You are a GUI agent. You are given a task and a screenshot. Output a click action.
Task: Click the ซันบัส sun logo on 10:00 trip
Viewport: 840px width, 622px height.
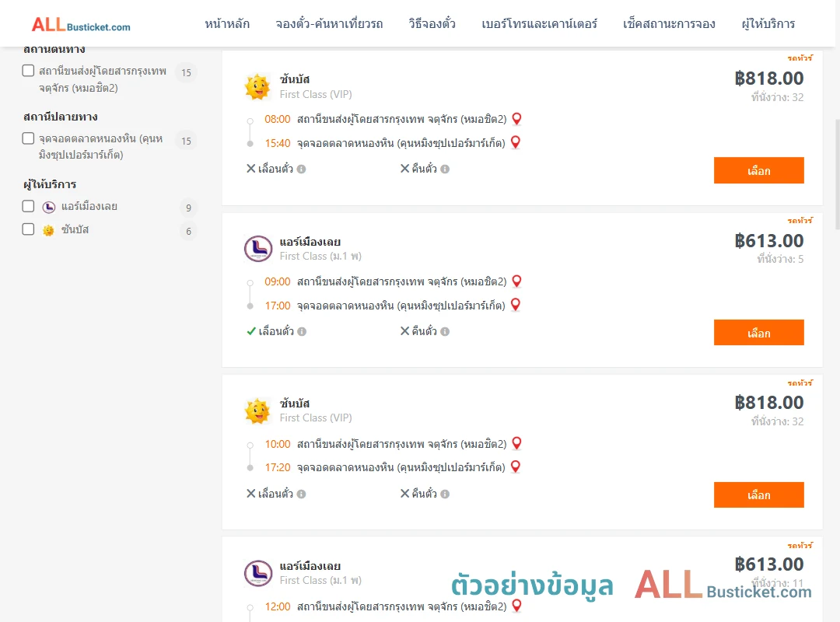(x=257, y=411)
